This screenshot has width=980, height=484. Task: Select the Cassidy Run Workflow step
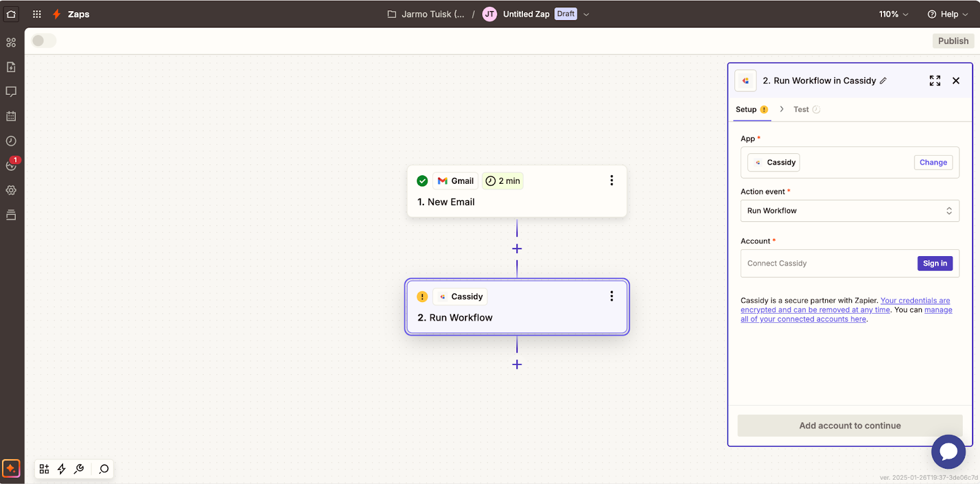(517, 307)
